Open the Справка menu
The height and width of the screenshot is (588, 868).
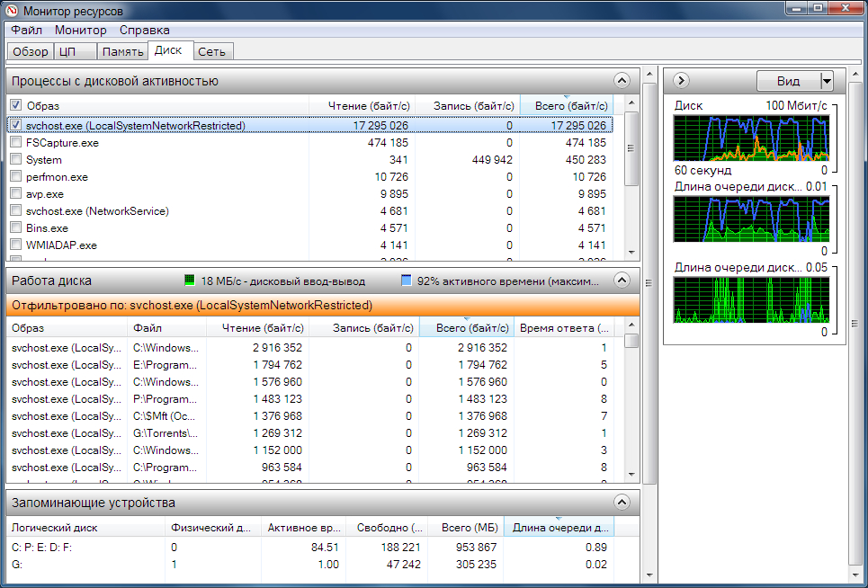(145, 30)
